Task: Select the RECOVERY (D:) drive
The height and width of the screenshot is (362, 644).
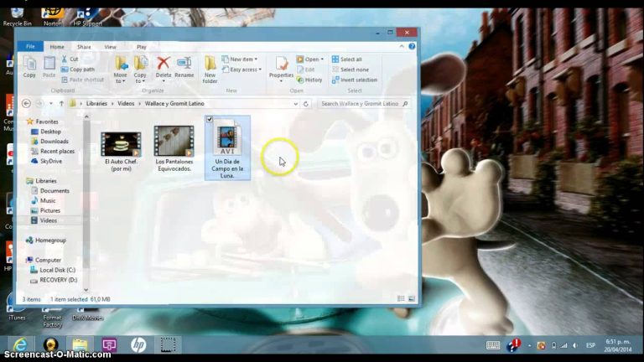Action: pyautogui.click(x=59, y=280)
